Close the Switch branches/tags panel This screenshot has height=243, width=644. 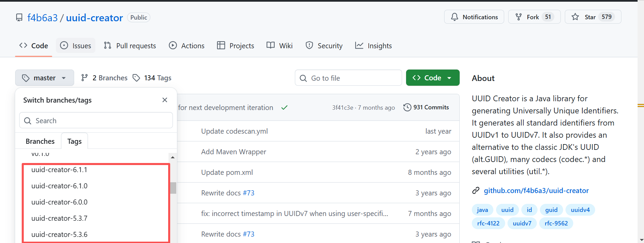coord(165,100)
